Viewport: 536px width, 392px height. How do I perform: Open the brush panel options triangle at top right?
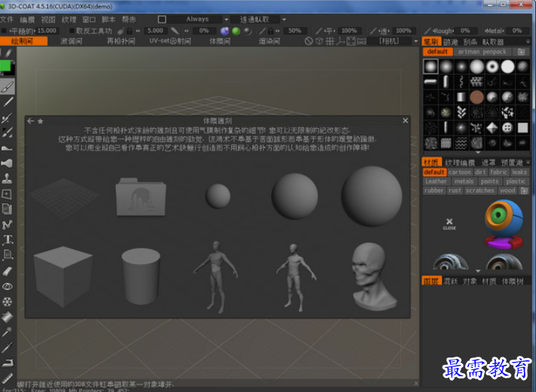coord(528,41)
